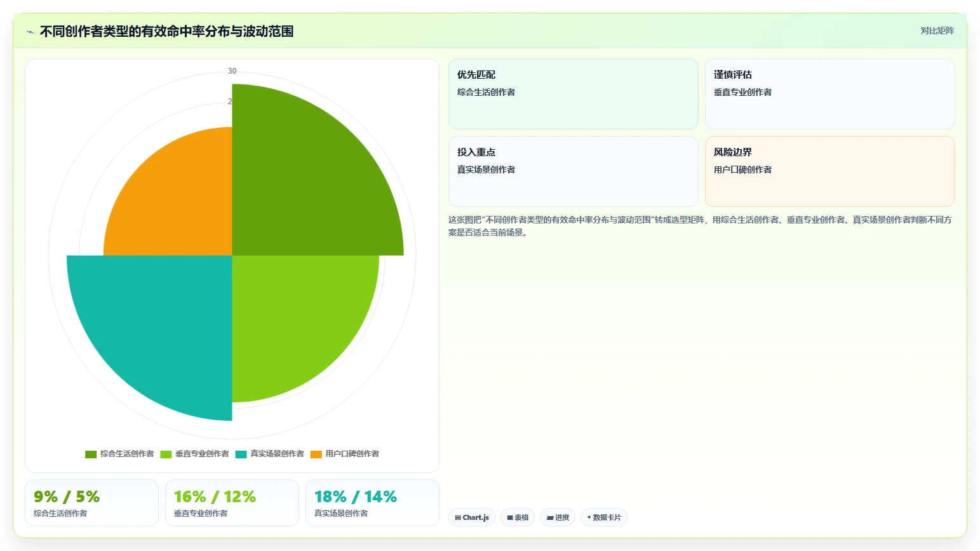Screen dimensions: 980x551
Task: Open the 谨慎评估 card
Action: (x=829, y=94)
